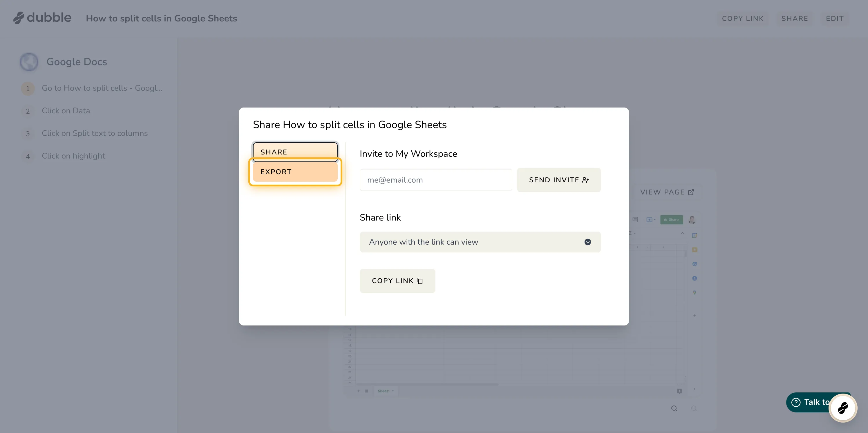868x433 pixels.
Task: Open the Google Calendar side panel icon
Action: click(x=695, y=235)
